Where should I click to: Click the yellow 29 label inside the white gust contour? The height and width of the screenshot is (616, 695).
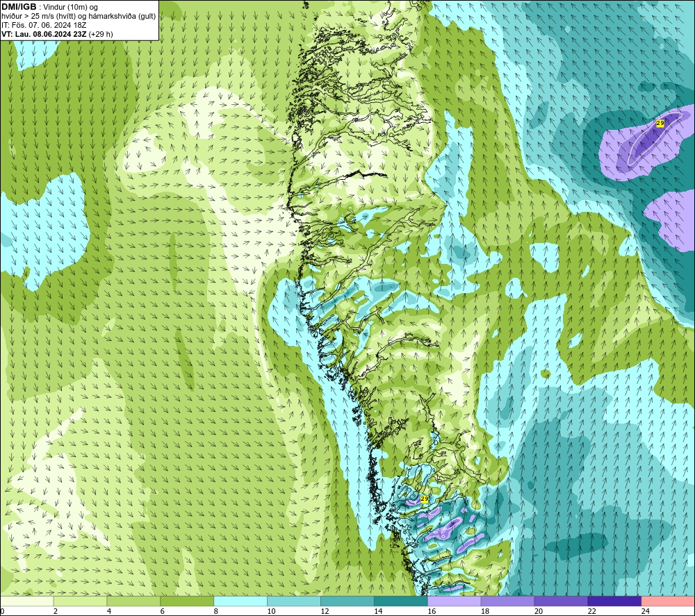(x=660, y=123)
